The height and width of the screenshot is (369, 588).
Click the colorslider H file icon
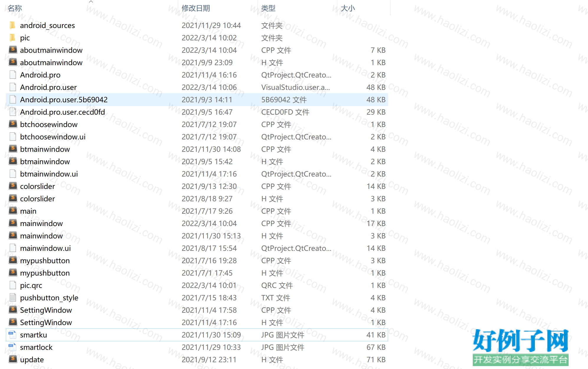tap(13, 199)
